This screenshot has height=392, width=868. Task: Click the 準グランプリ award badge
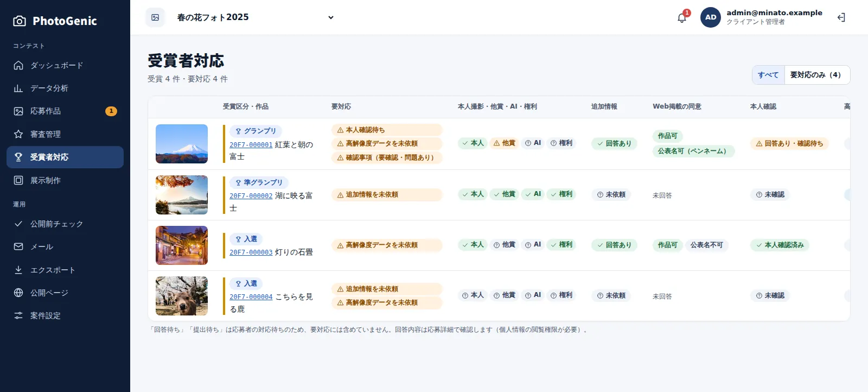[259, 182]
